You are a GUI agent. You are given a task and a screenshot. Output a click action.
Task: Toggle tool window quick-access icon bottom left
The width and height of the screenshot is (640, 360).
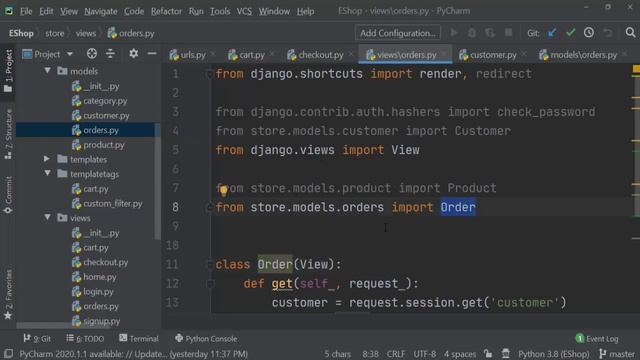8,353
